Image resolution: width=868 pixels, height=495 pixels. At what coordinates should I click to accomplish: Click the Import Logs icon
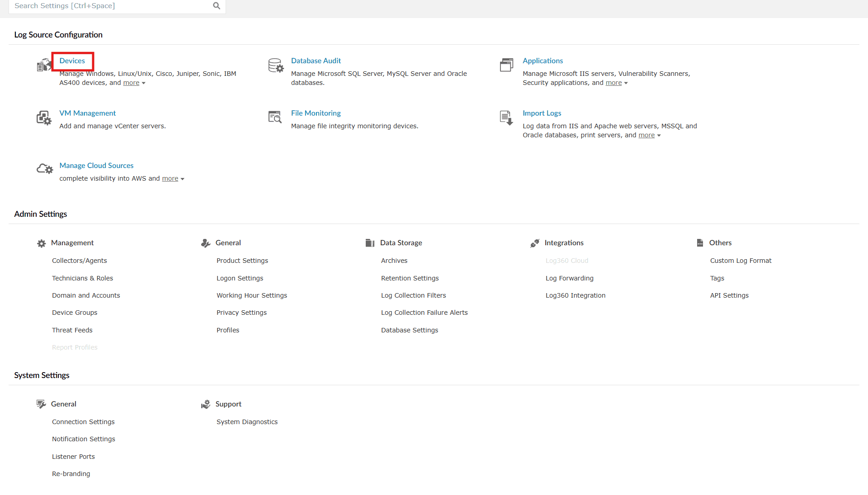click(506, 117)
